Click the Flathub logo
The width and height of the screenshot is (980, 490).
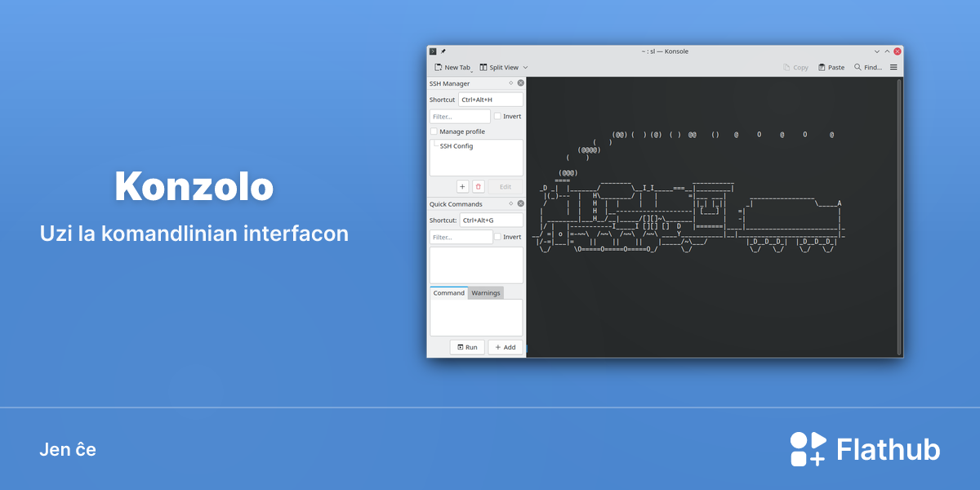pos(865,449)
